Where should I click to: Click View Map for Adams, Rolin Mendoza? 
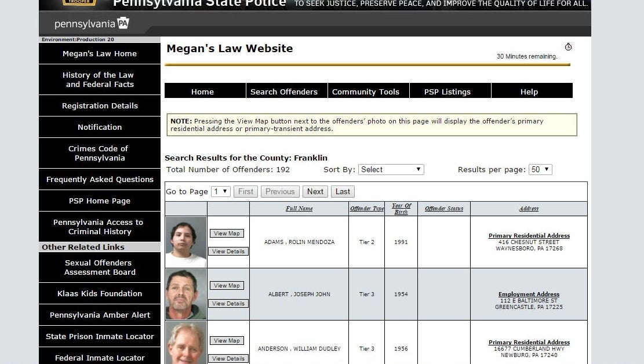pos(227,234)
